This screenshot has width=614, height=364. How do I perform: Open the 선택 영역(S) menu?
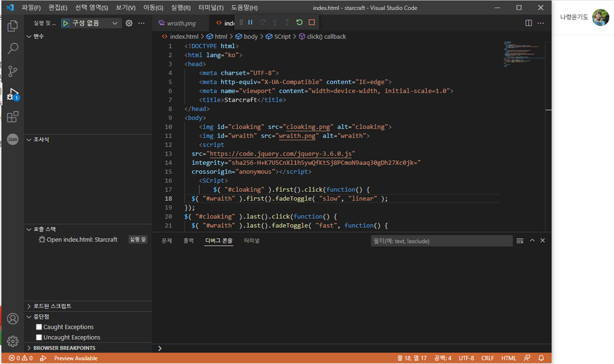pyautogui.click(x=92, y=8)
